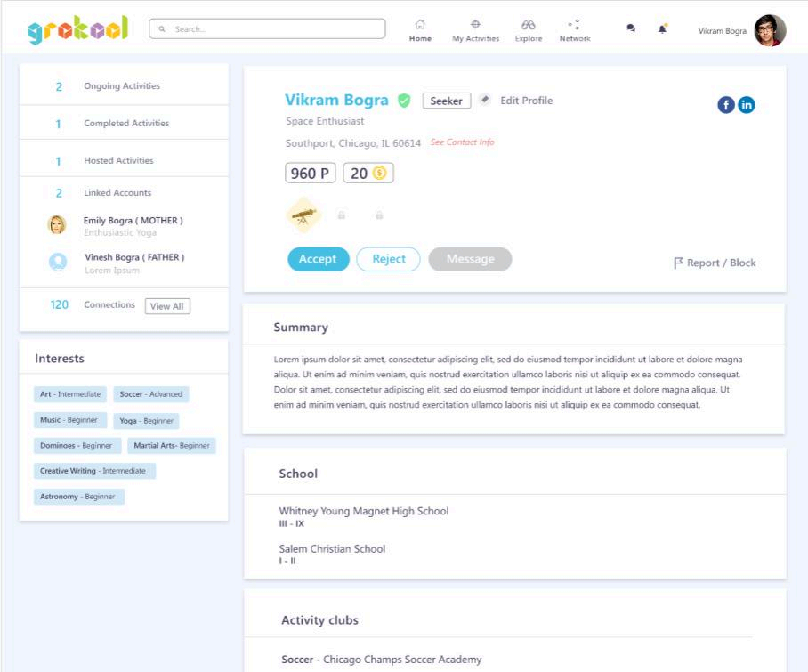Viewport: 808px width, 672px height.
Task: Go to the Home tab
Action: [x=420, y=30]
